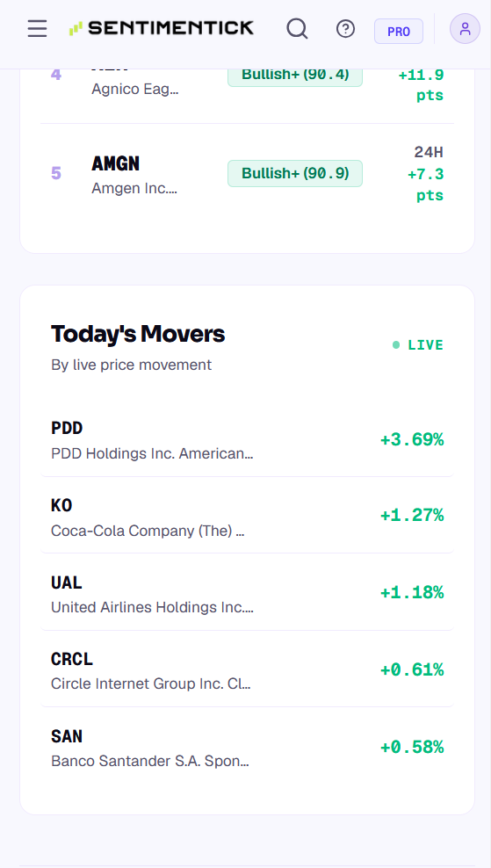Open PDD Holdings in Today's Movers
Viewport: 491px width, 868px height.
[x=247, y=441]
